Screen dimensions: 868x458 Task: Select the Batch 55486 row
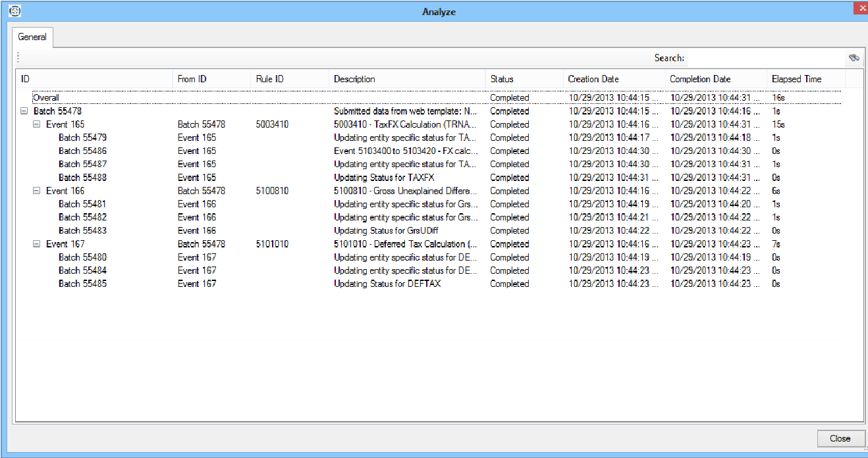pyautogui.click(x=82, y=151)
